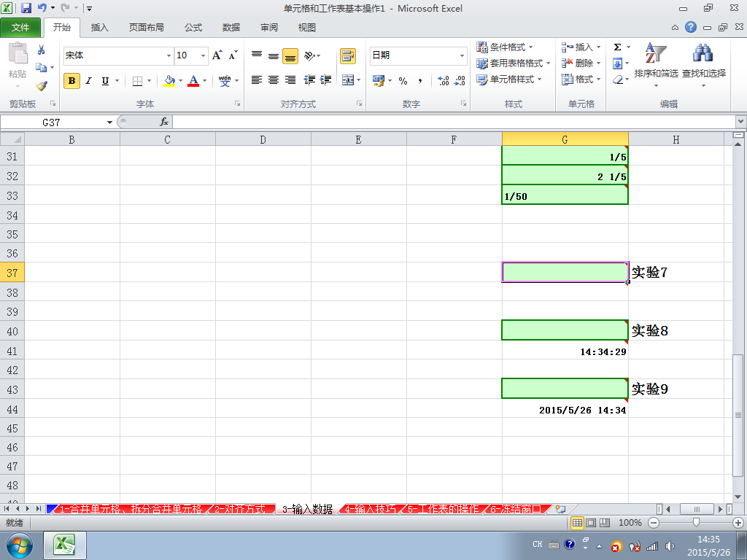
Task: Open 套用表格格式 table format dropdown
Action: pos(513,63)
